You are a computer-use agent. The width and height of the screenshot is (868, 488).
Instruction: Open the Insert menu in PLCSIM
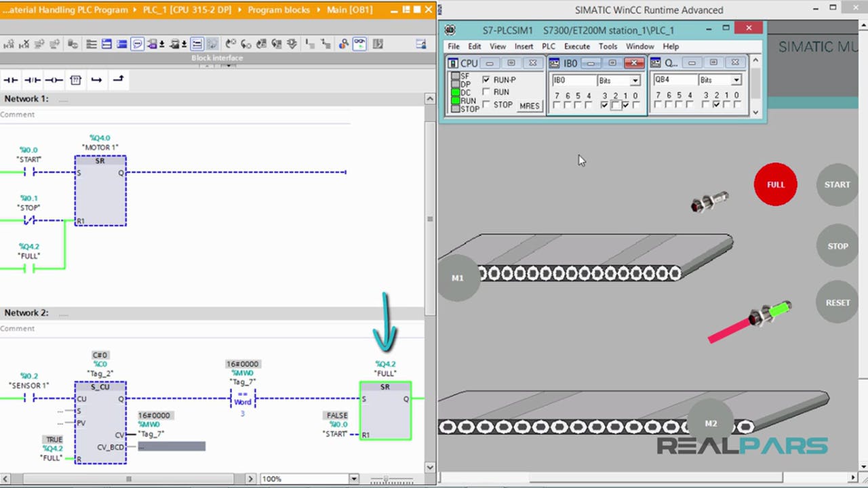524,46
